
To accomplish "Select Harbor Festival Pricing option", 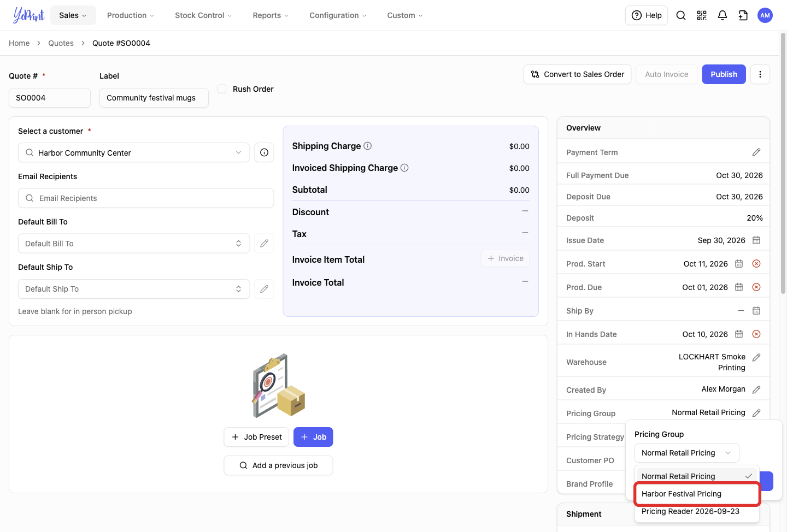I will (697, 494).
